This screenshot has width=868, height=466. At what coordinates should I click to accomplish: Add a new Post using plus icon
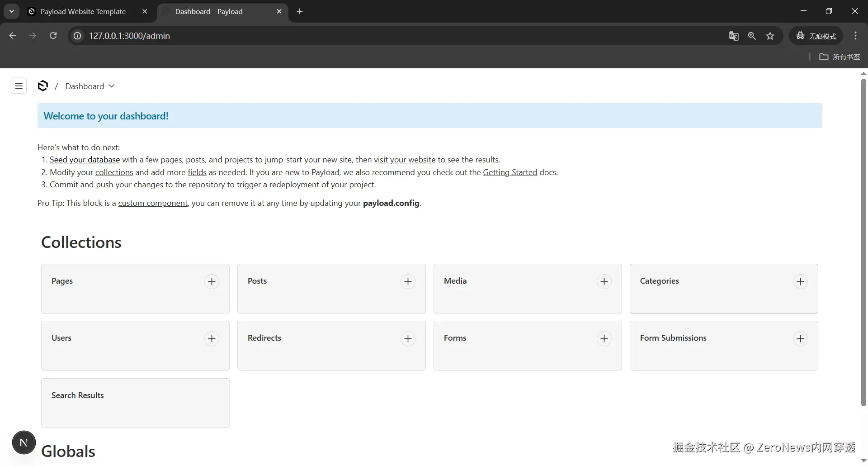click(408, 281)
